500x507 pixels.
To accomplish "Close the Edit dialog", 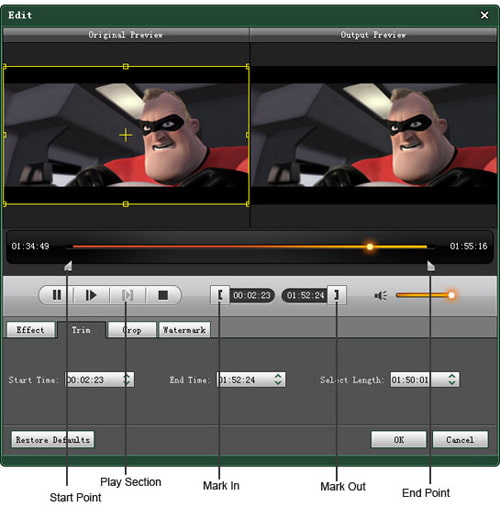I will click(484, 15).
